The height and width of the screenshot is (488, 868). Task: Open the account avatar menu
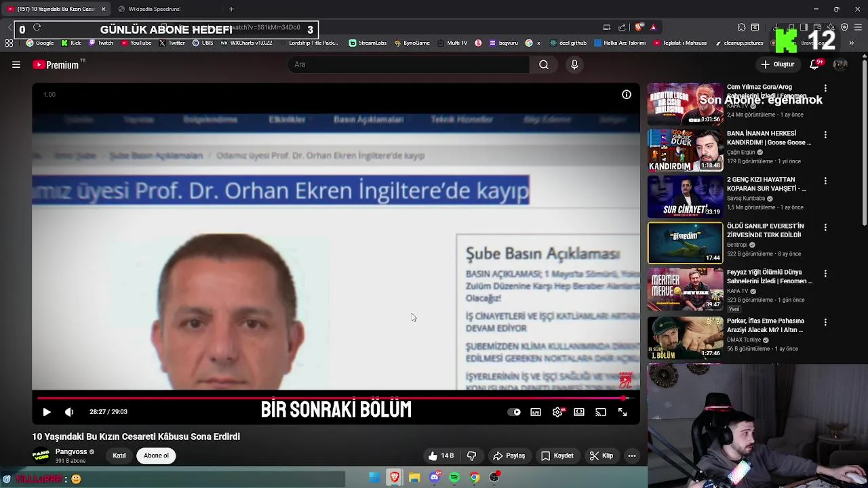click(x=840, y=64)
